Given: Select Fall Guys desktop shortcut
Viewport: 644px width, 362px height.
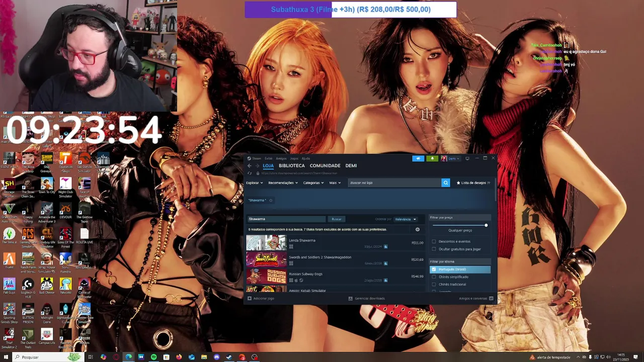Looking at the screenshot, I should click(x=9, y=286).
